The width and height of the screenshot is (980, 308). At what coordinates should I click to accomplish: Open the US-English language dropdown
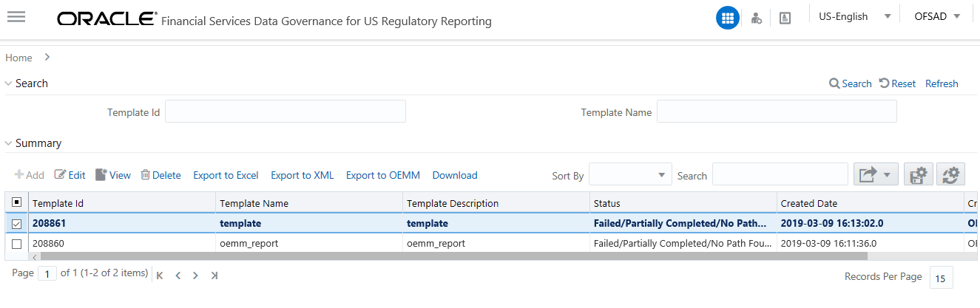(x=854, y=17)
